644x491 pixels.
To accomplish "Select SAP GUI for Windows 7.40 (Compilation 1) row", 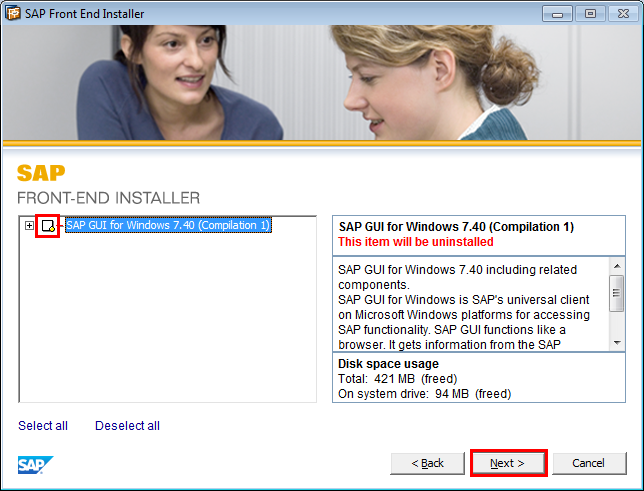I will (x=168, y=225).
